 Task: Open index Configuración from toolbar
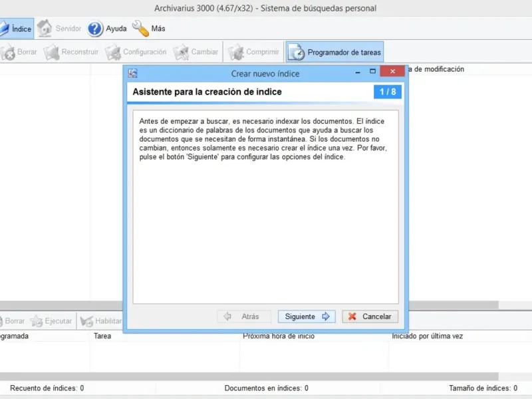coord(136,52)
